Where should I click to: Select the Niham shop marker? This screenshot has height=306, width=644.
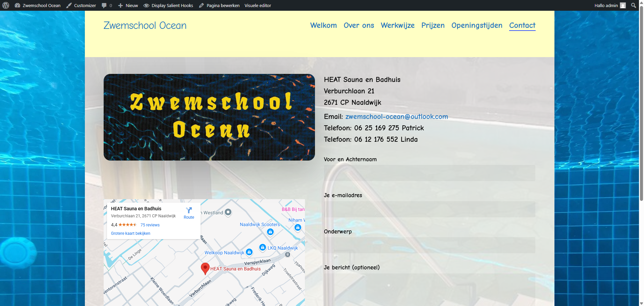pyautogui.click(x=298, y=227)
